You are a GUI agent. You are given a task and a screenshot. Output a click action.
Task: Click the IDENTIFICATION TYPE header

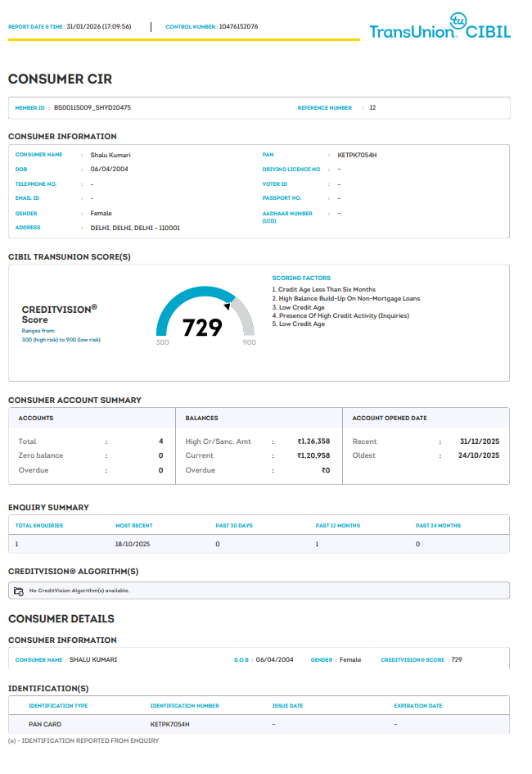click(x=57, y=706)
